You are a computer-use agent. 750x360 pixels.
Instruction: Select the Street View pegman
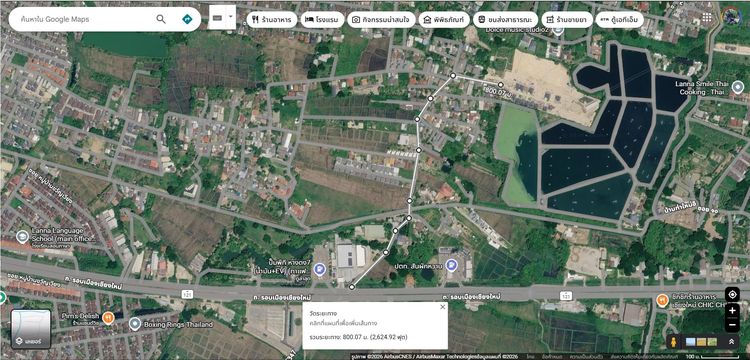click(x=673, y=342)
